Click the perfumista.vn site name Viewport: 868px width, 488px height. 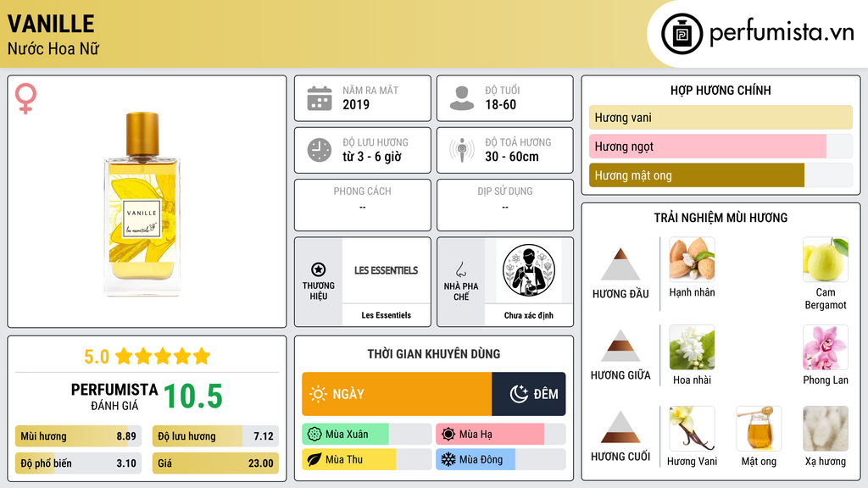(x=782, y=33)
